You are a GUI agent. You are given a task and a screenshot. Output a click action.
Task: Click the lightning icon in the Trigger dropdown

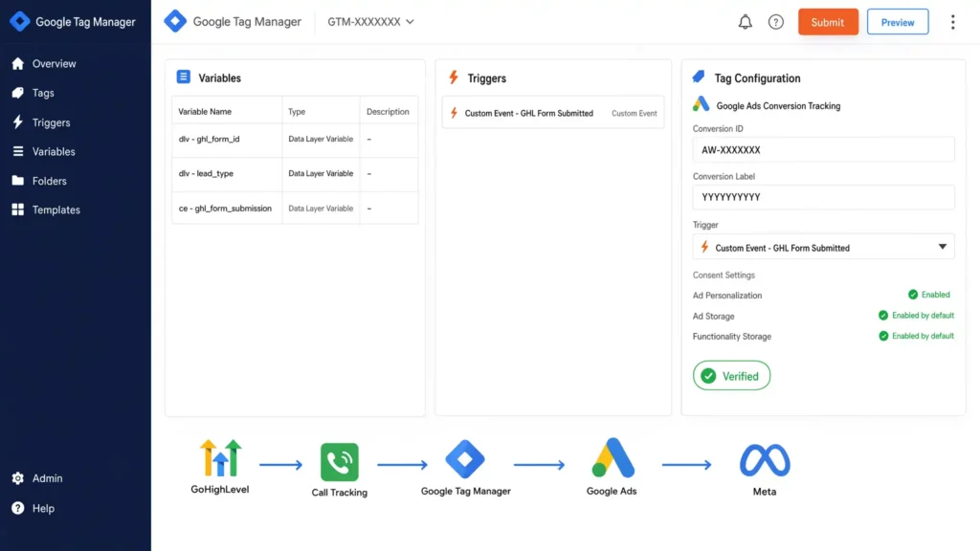pyautogui.click(x=704, y=247)
